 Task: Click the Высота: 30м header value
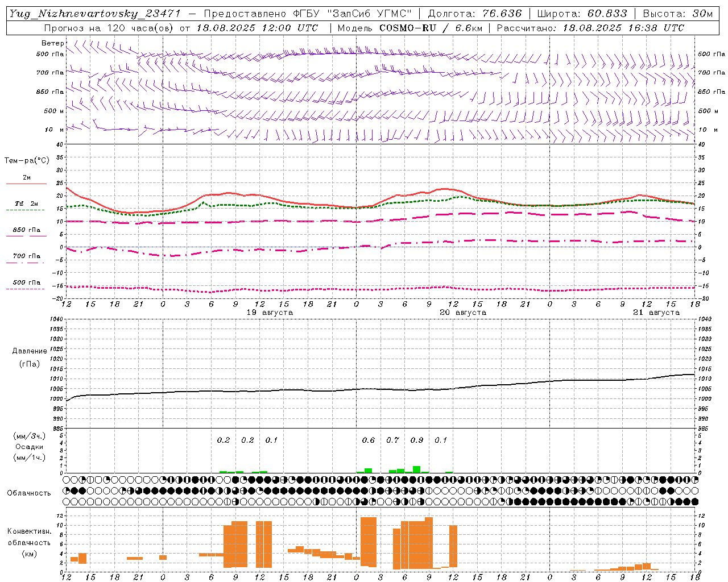point(677,14)
